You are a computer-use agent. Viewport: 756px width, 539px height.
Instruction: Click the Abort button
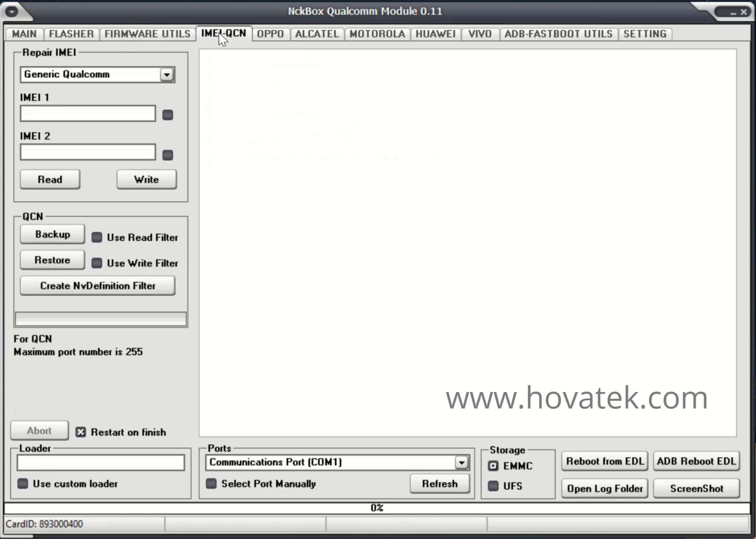point(39,431)
